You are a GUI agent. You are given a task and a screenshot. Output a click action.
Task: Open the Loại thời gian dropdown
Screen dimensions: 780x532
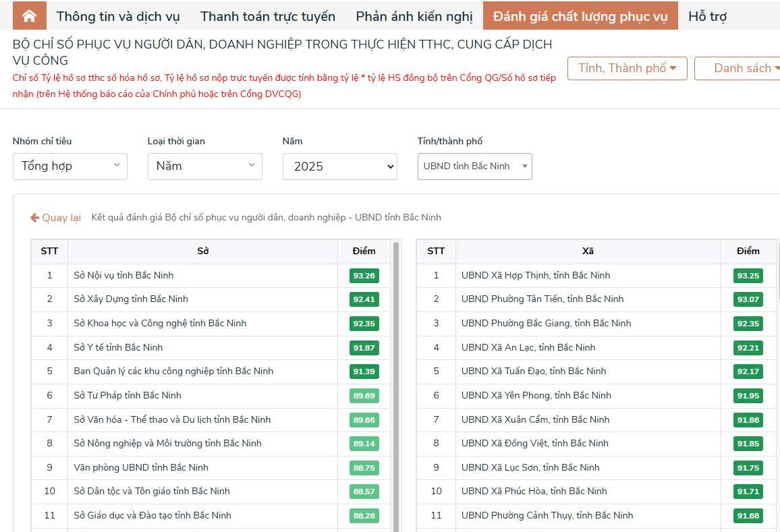204,166
